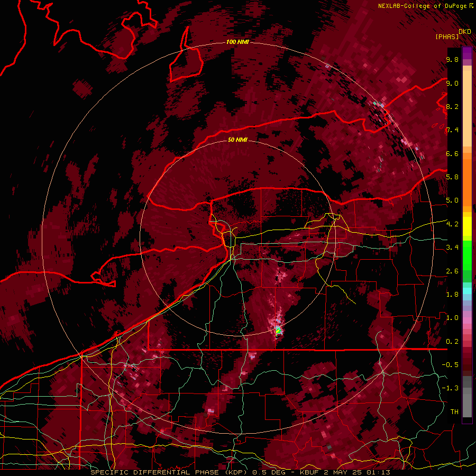Pick the cyan band of the color scale
The width and height of the screenshot is (476, 476).
pos(467,291)
